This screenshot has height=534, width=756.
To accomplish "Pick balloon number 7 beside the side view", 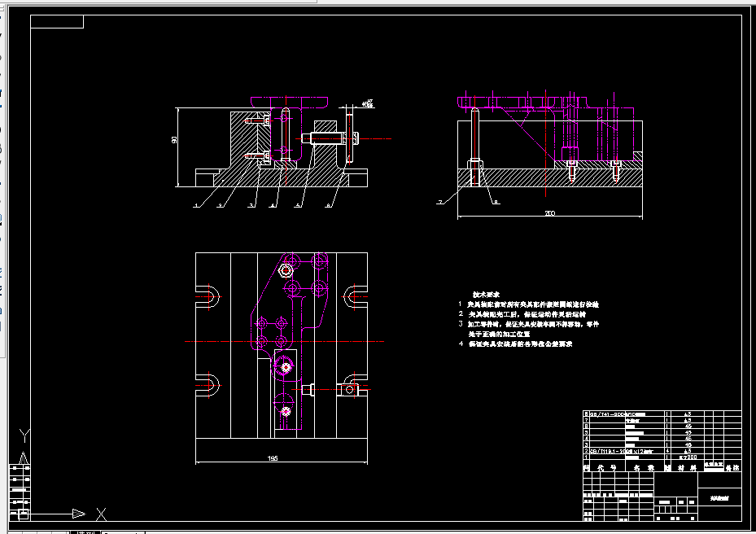I will tap(439, 202).
